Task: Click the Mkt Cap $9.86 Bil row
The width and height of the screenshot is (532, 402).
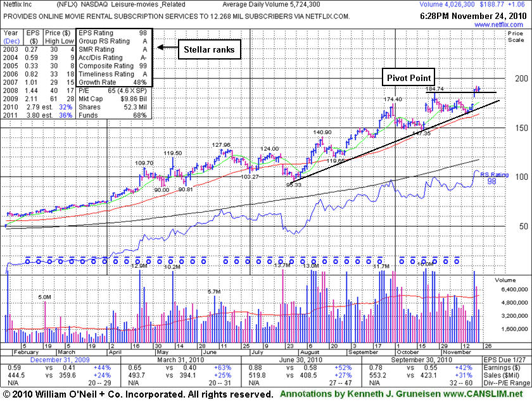Action: [x=113, y=99]
